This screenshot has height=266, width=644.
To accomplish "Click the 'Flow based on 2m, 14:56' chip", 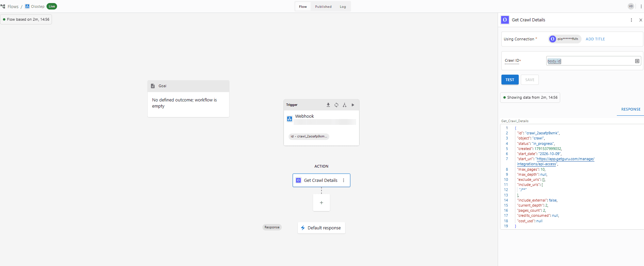I will coord(26,19).
